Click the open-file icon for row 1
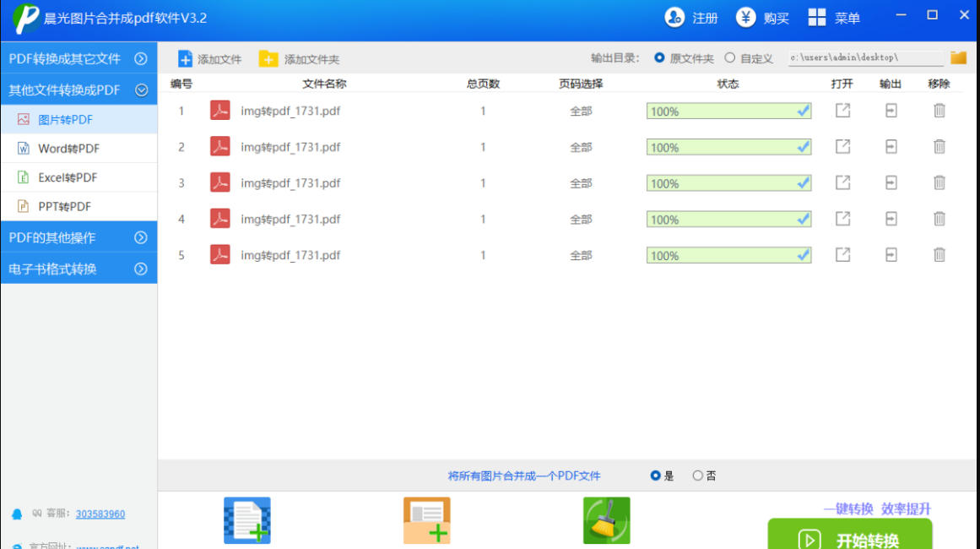This screenshot has height=549, width=980. (842, 111)
